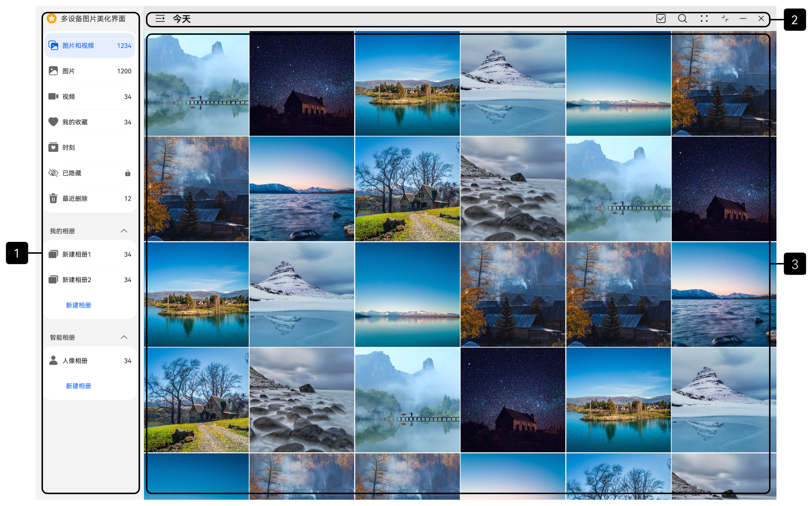Click the heart icon for 我的收藏
This screenshot has height=506, width=812.
click(x=53, y=122)
